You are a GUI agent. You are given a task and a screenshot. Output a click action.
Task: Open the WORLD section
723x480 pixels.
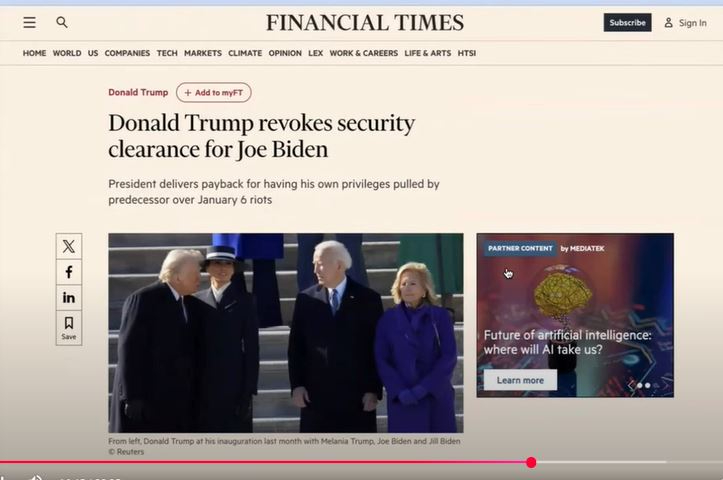[67, 53]
